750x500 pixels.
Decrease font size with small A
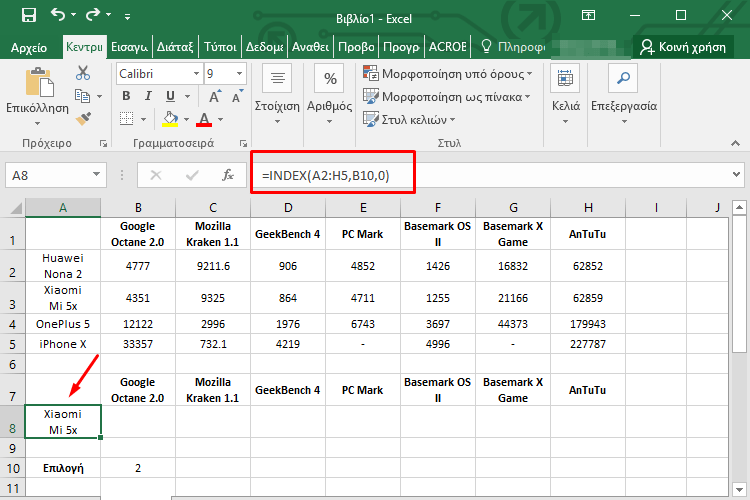237,97
